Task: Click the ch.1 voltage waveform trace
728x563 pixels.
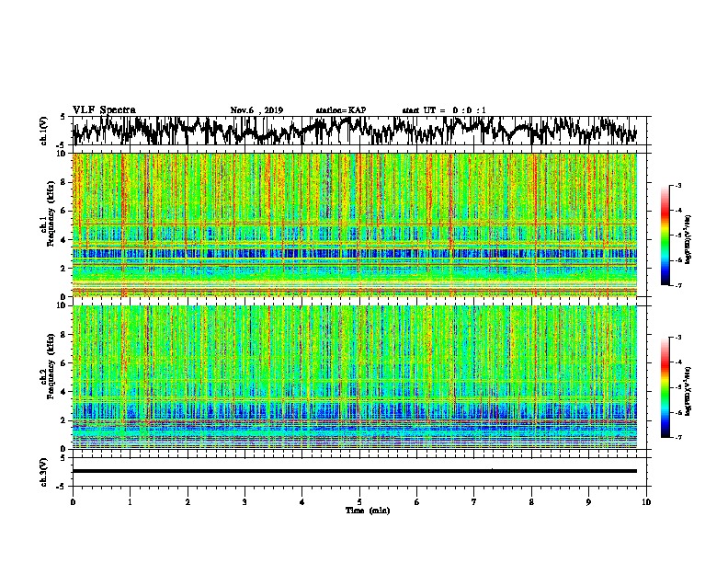Action: pos(355,131)
